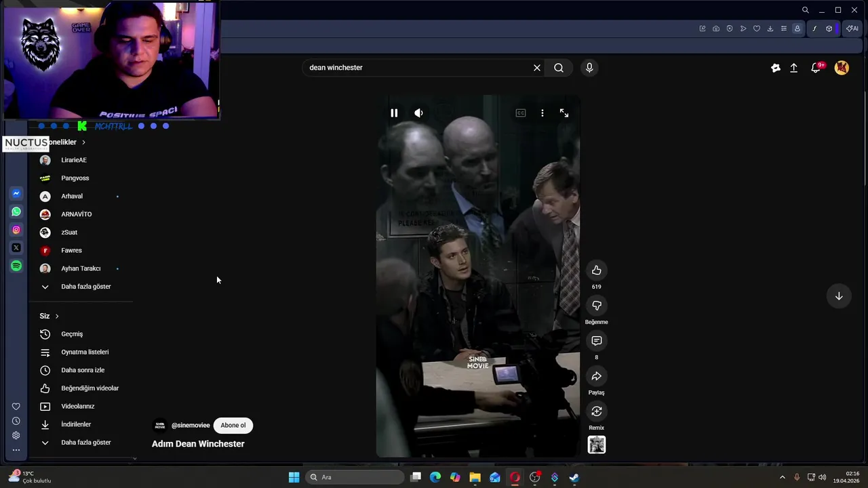Open the YouTube account avatar menu

click(x=842, y=68)
